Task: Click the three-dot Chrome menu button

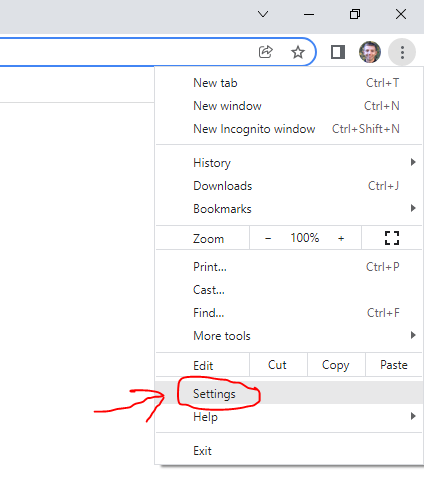Action: coord(402,52)
